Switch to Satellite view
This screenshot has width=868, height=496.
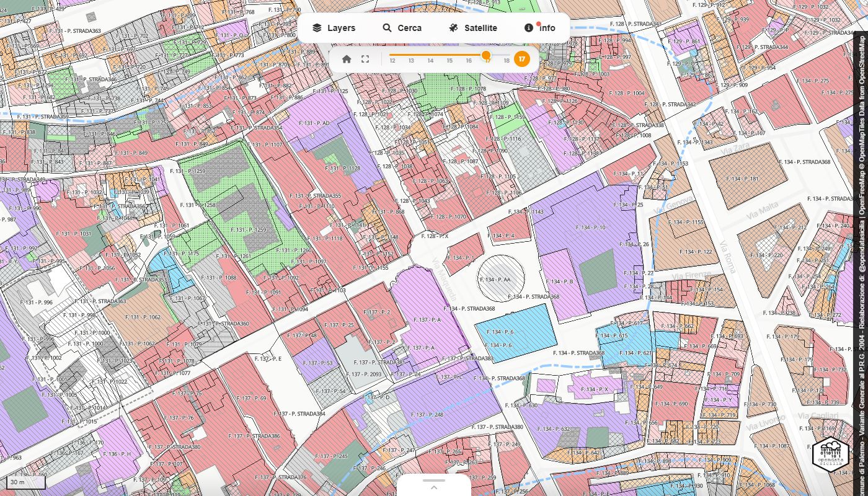pyautogui.click(x=472, y=28)
